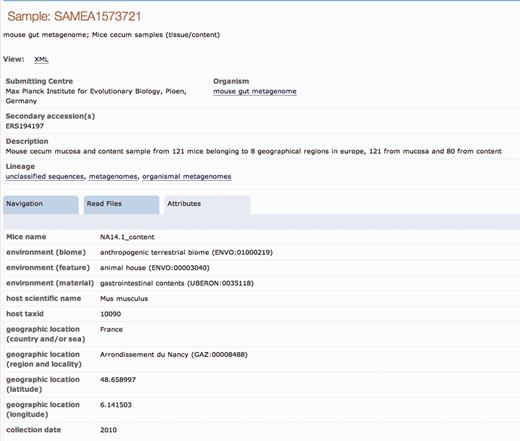Open the organismal metagenomes lineage link
The width and height of the screenshot is (520, 441).
[187, 176]
